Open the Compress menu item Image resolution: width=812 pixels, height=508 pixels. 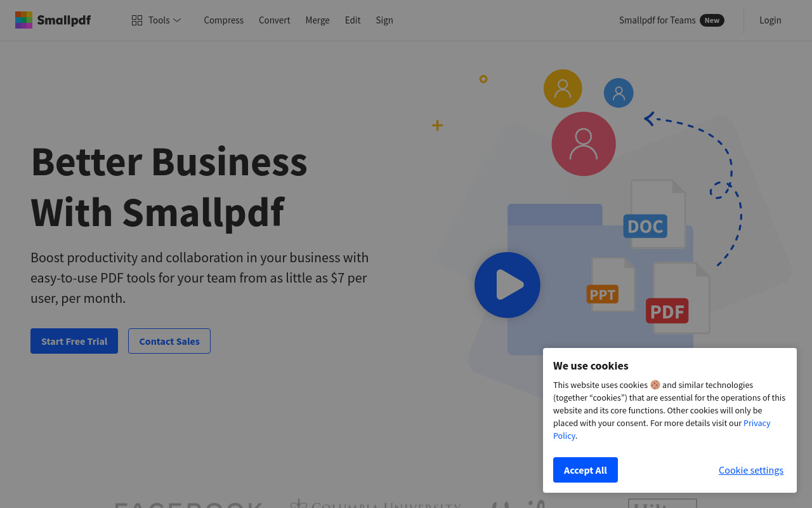click(x=223, y=20)
